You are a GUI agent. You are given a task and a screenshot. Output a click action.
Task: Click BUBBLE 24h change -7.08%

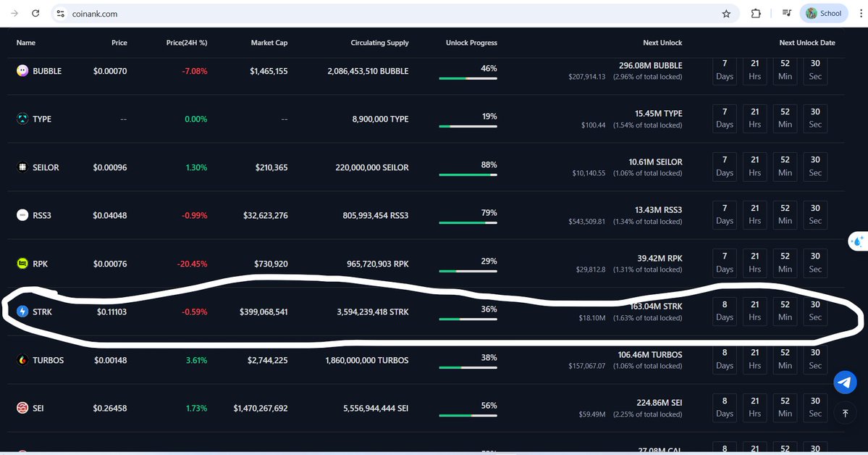click(195, 71)
